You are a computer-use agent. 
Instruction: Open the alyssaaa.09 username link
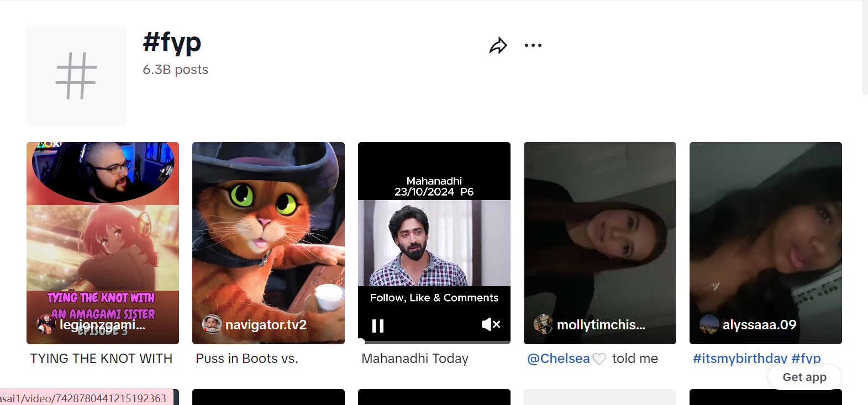(759, 325)
